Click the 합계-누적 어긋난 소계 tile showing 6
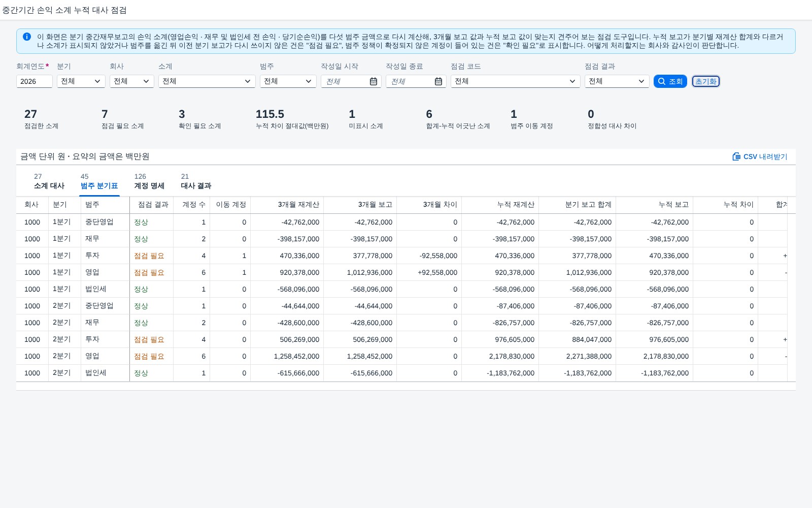 click(458, 119)
